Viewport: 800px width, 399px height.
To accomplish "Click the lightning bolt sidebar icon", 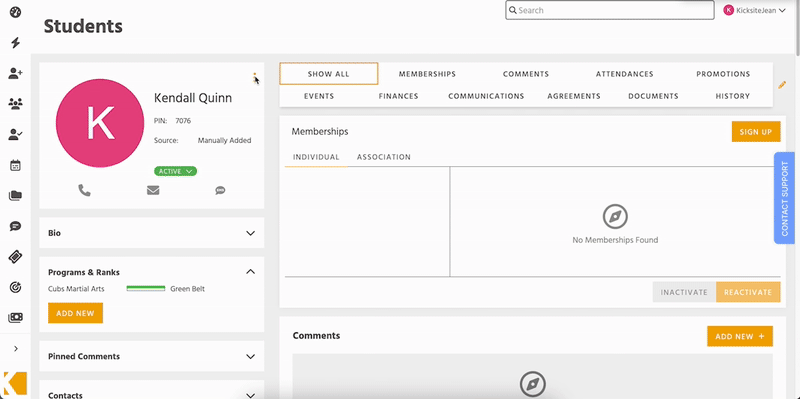I will point(15,43).
